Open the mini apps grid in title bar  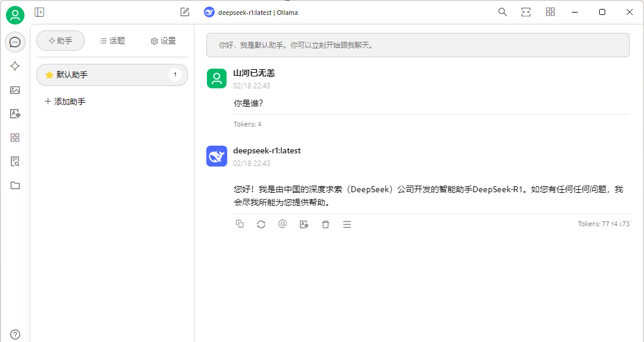[550, 12]
